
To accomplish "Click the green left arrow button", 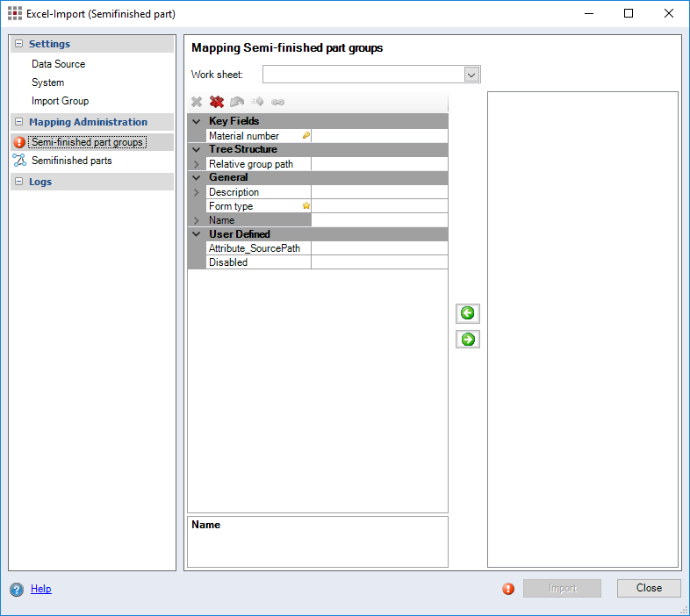I will click(468, 313).
